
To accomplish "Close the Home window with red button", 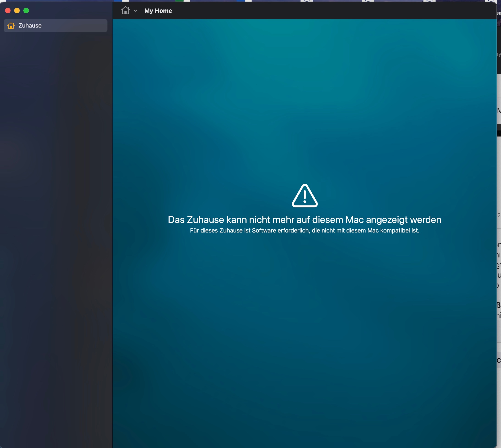I will coord(8,11).
